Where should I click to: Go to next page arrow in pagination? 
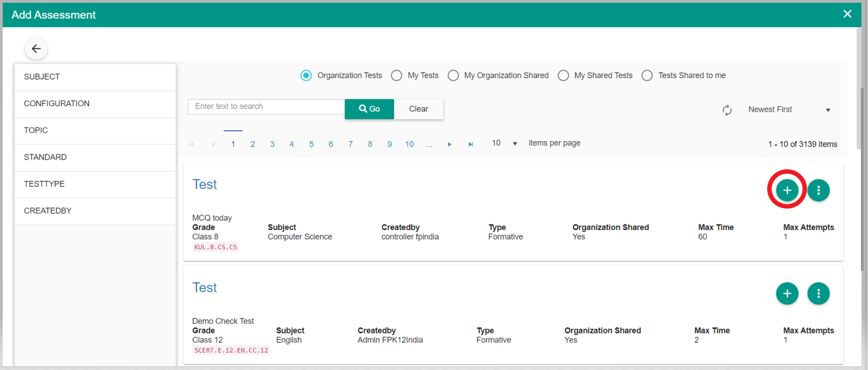coord(450,144)
